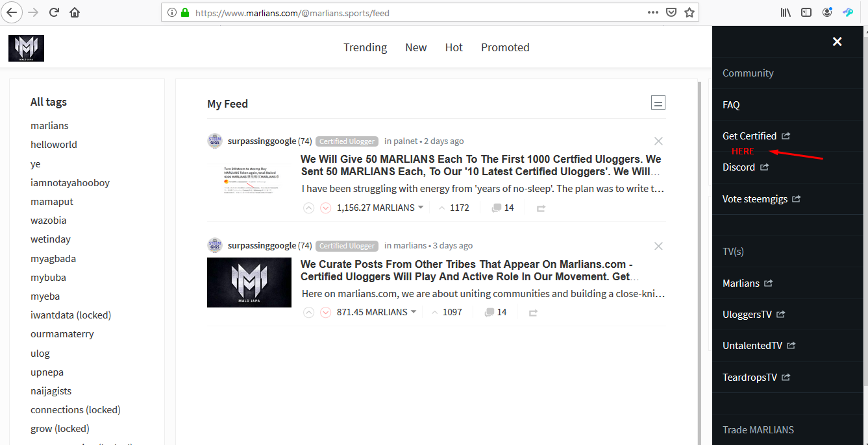Select the wazobia tag
The height and width of the screenshot is (445, 868).
[49, 220]
